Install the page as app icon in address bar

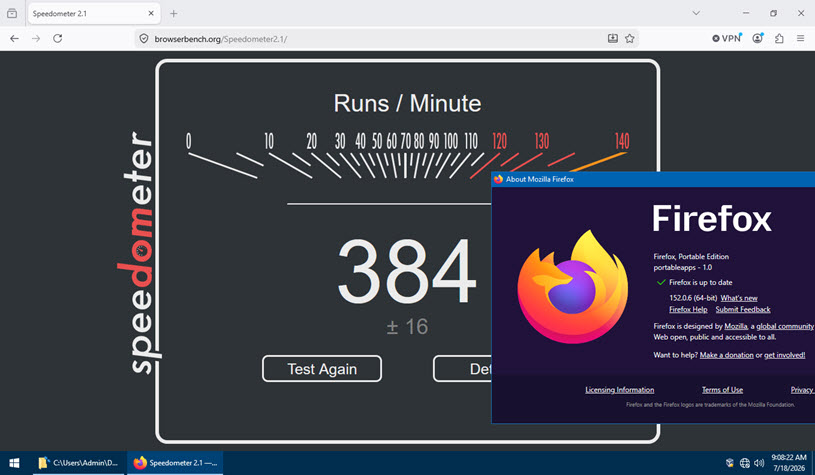pyautogui.click(x=613, y=38)
